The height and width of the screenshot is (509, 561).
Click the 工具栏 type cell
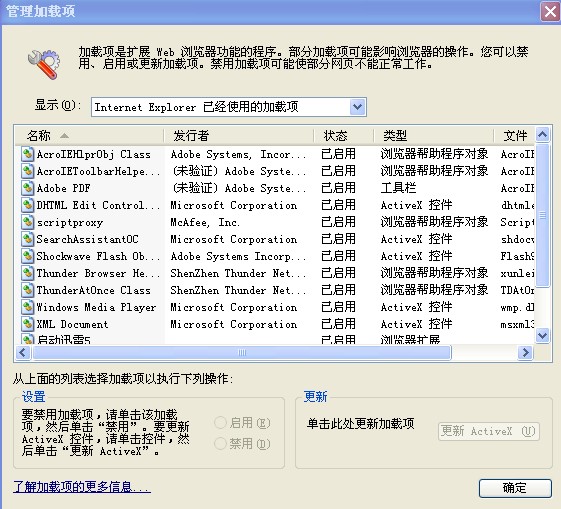pyautogui.click(x=398, y=188)
